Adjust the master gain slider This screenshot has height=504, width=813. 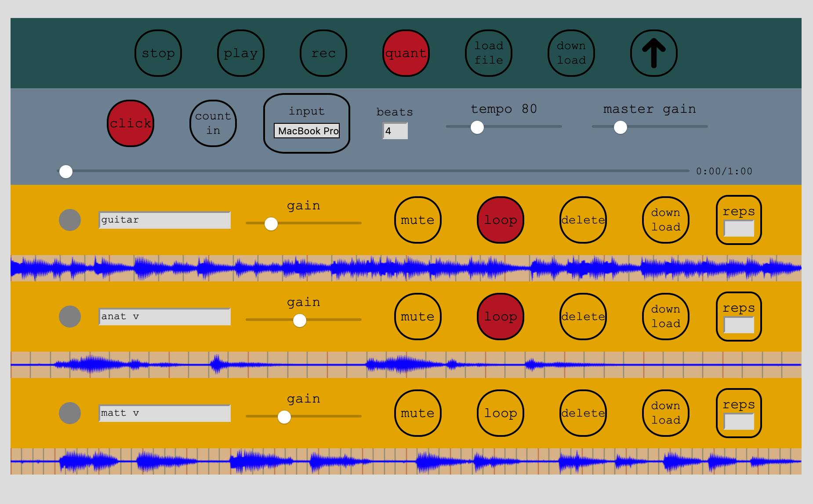coord(620,127)
